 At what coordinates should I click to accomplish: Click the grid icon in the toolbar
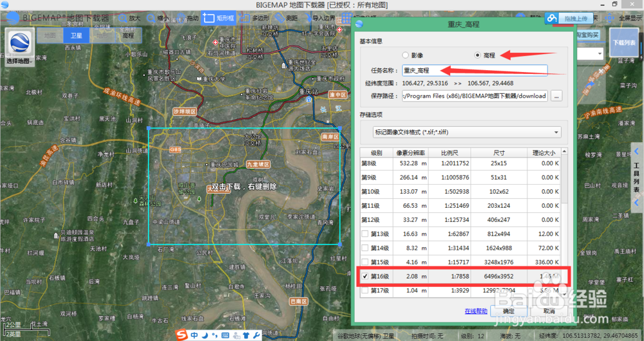pos(346,18)
